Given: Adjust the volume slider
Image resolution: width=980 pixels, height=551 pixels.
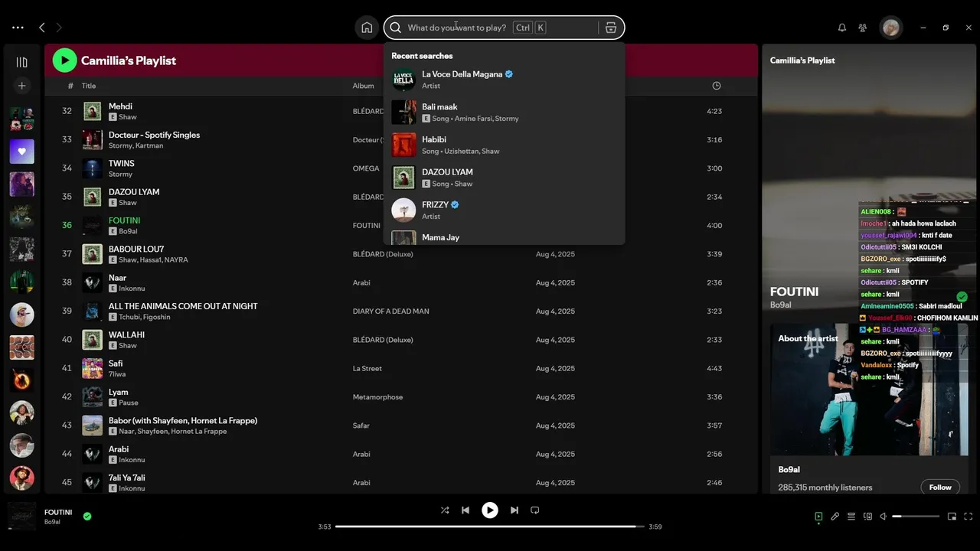Looking at the screenshot, I should 916,517.
